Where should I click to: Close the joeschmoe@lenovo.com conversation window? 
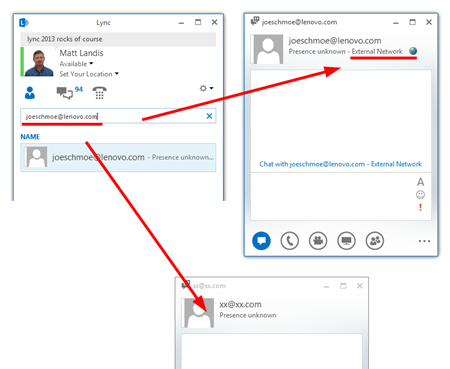click(x=429, y=22)
